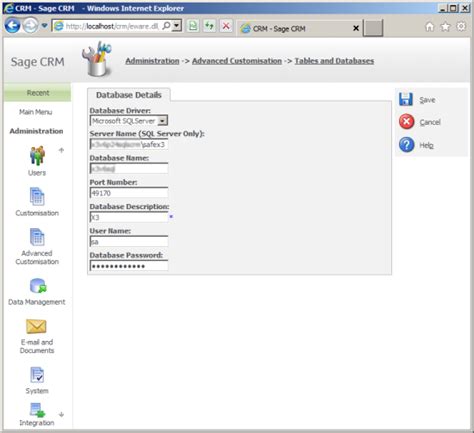Click the Advanced Customisation breadcrumb link
Image resolution: width=474 pixels, height=433 pixels.
237,61
